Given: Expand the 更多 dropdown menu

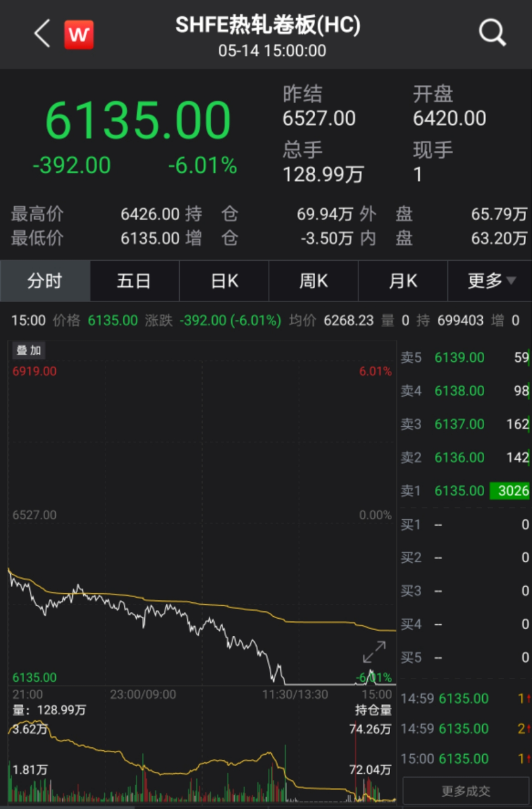Looking at the screenshot, I should (491, 281).
